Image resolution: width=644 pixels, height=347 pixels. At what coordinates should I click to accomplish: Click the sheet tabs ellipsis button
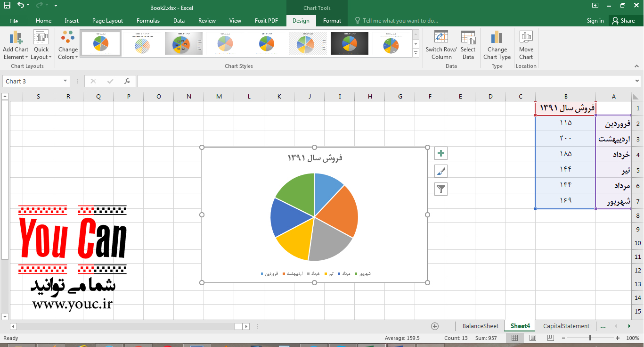603,326
